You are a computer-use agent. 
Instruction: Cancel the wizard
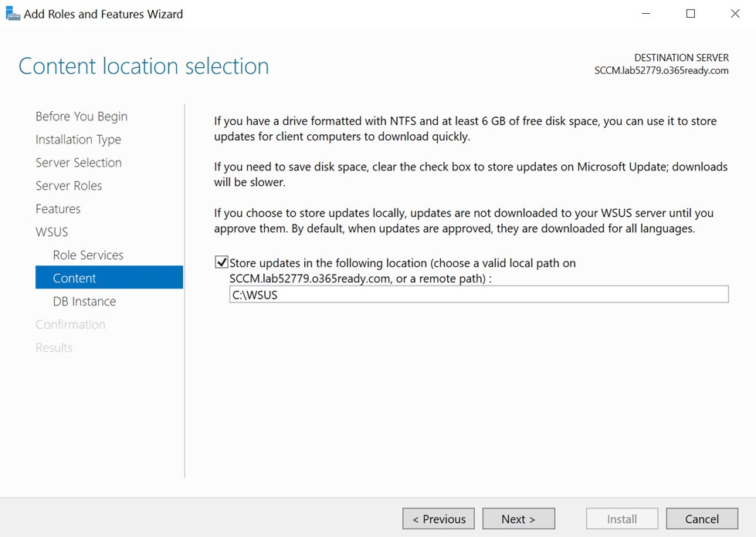tap(701, 518)
